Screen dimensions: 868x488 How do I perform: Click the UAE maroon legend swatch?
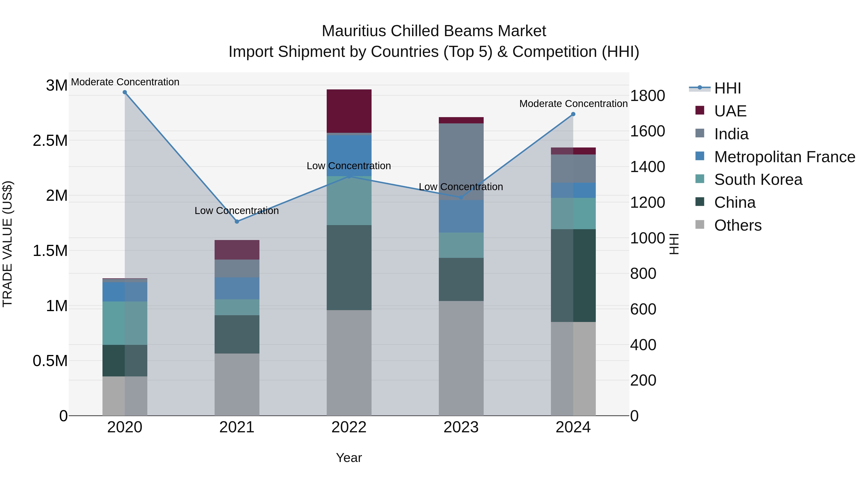click(700, 110)
